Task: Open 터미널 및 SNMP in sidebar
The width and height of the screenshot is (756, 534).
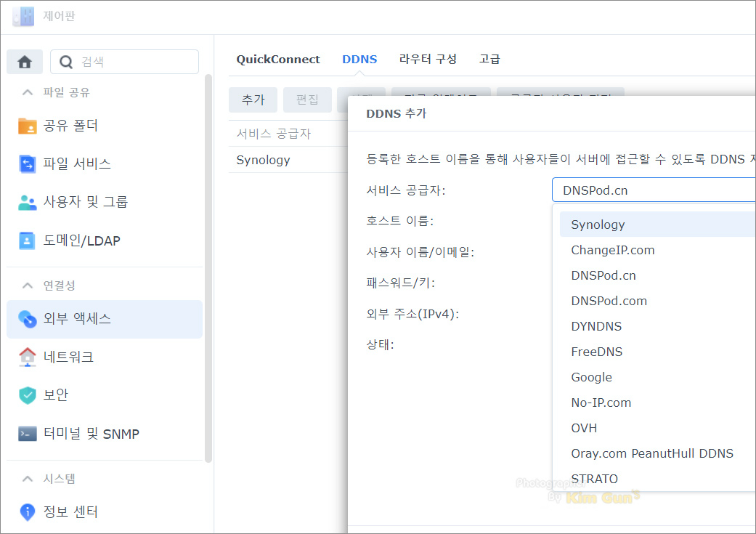Action: pyautogui.click(x=104, y=434)
